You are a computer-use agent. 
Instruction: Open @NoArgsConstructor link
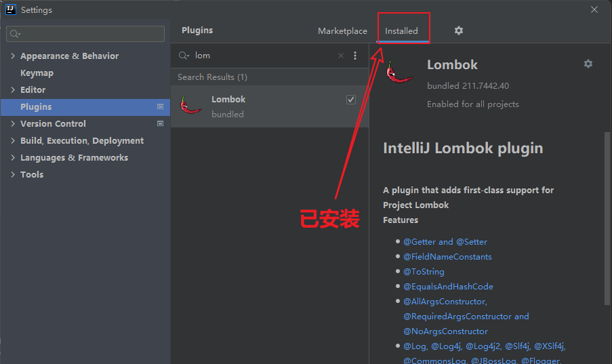click(445, 331)
